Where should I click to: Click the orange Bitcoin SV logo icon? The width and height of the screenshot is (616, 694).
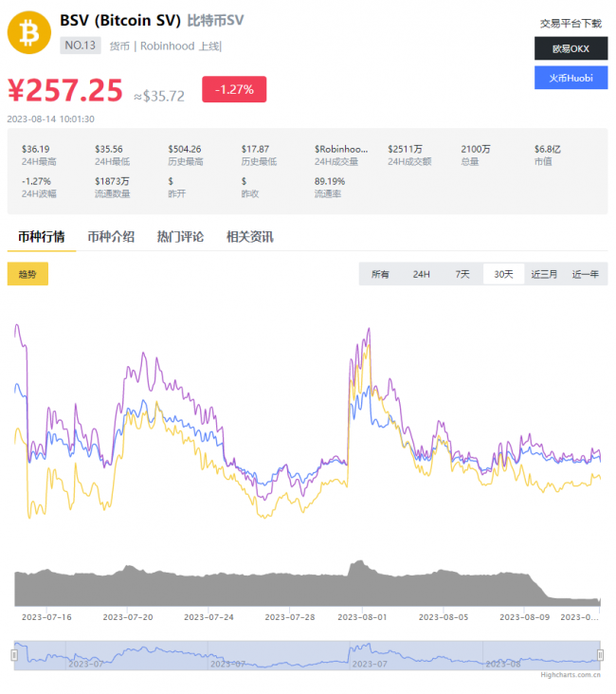pyautogui.click(x=29, y=33)
